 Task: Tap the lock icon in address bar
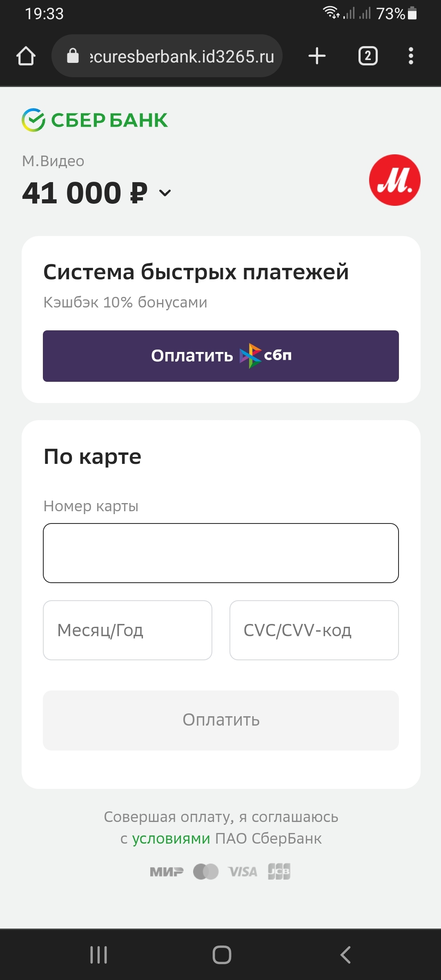point(73,56)
